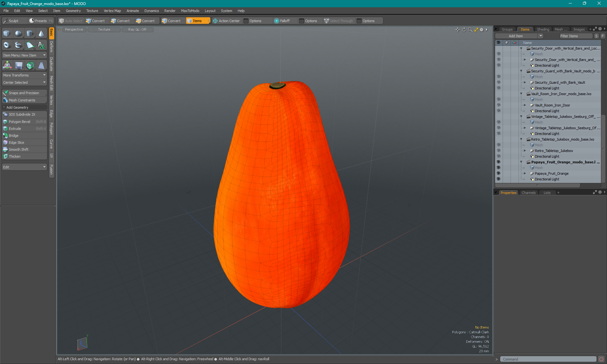Choose the Bridge tool

click(x=24, y=136)
